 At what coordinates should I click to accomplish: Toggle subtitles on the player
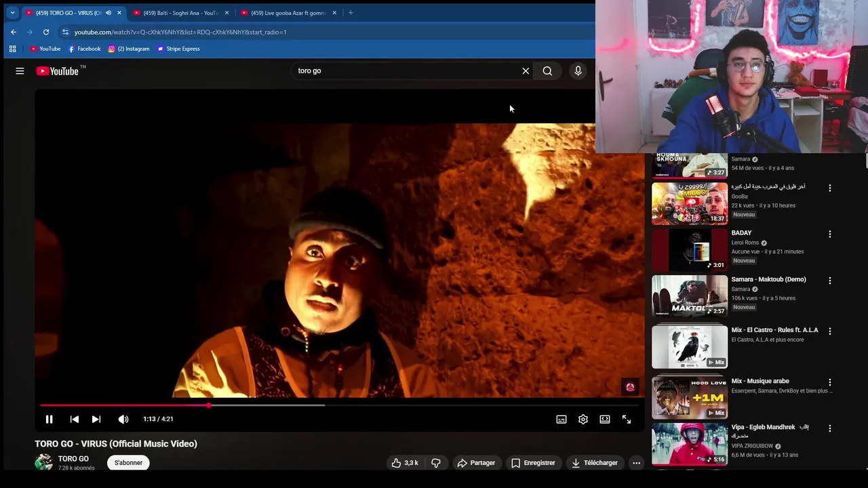click(x=561, y=419)
